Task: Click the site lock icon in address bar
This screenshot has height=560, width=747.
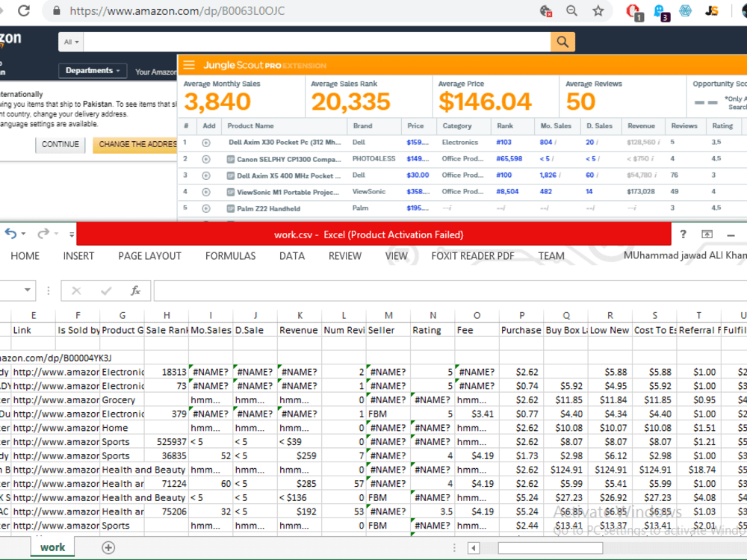Action: click(56, 10)
